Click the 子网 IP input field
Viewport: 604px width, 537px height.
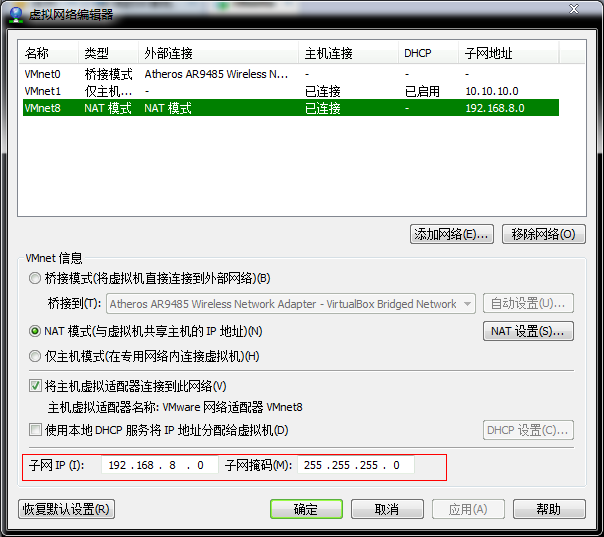pyautogui.click(x=159, y=465)
